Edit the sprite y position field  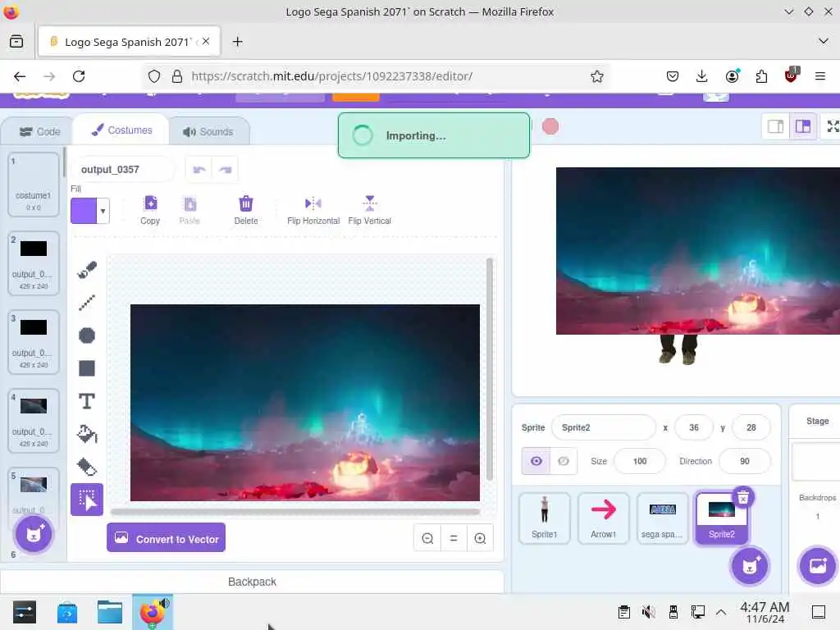tap(751, 427)
